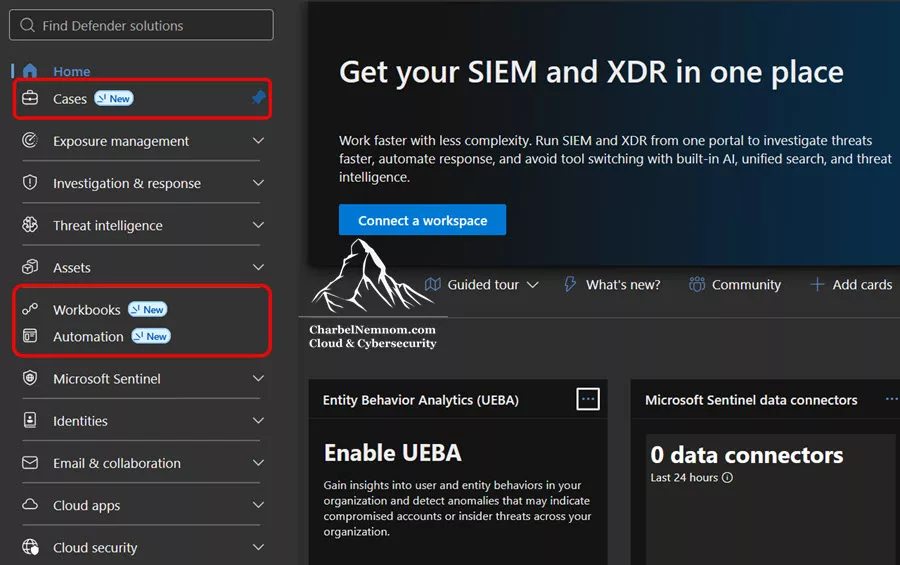Open the UEBA card ellipsis menu
This screenshot has width=900, height=565.
[x=588, y=399]
